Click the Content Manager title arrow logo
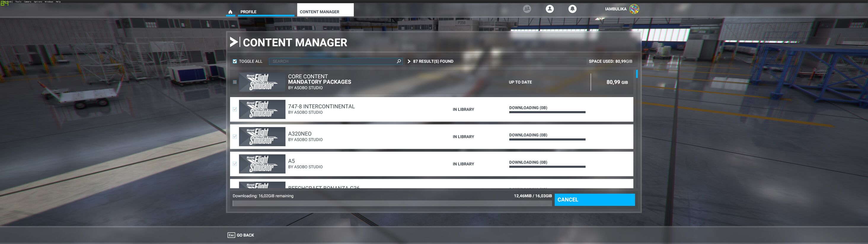The image size is (868, 244). [x=234, y=42]
